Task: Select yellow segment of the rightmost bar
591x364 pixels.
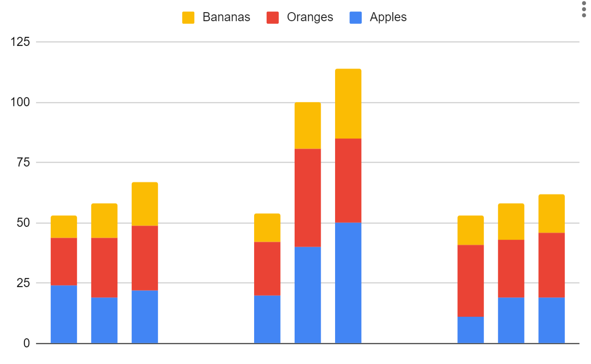Action: [x=551, y=213]
